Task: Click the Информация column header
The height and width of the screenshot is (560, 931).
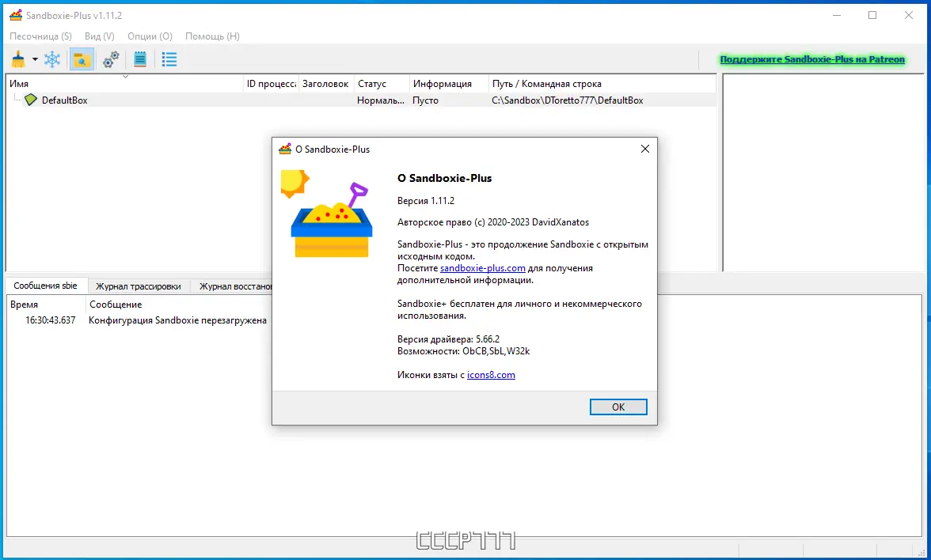Action: point(448,84)
